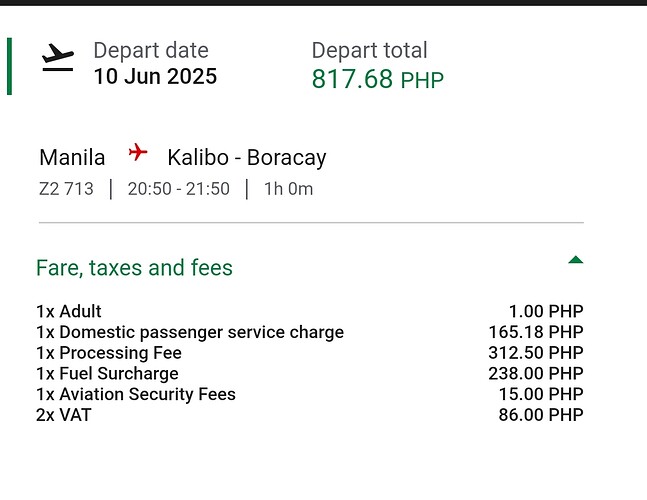Click the 312.50 PHP processing fee amount

(x=536, y=353)
